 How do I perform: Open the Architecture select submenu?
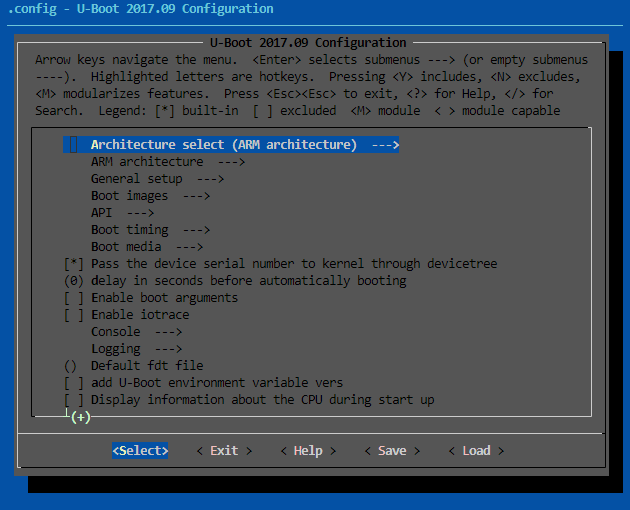click(x=231, y=145)
